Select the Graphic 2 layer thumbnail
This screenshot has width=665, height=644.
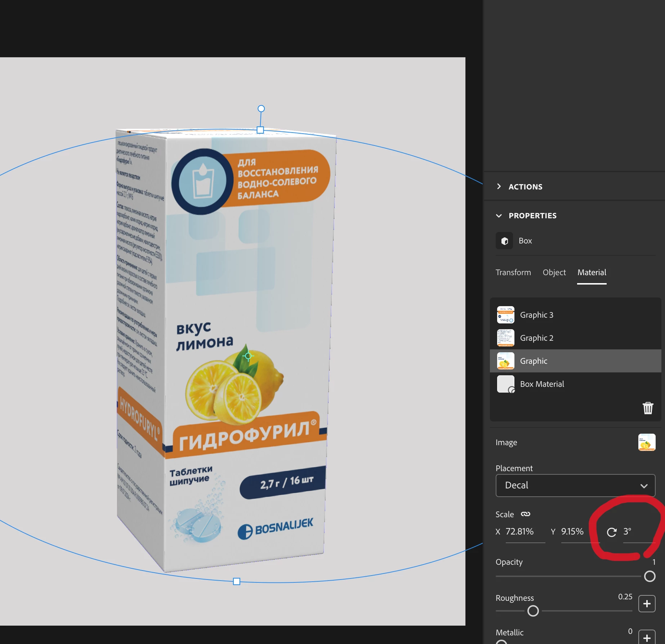point(505,338)
